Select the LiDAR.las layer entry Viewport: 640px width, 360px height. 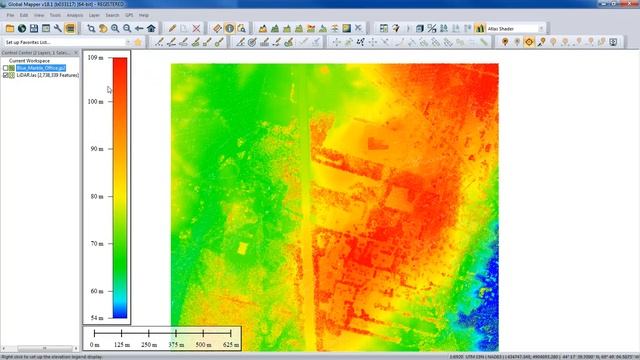47,76
